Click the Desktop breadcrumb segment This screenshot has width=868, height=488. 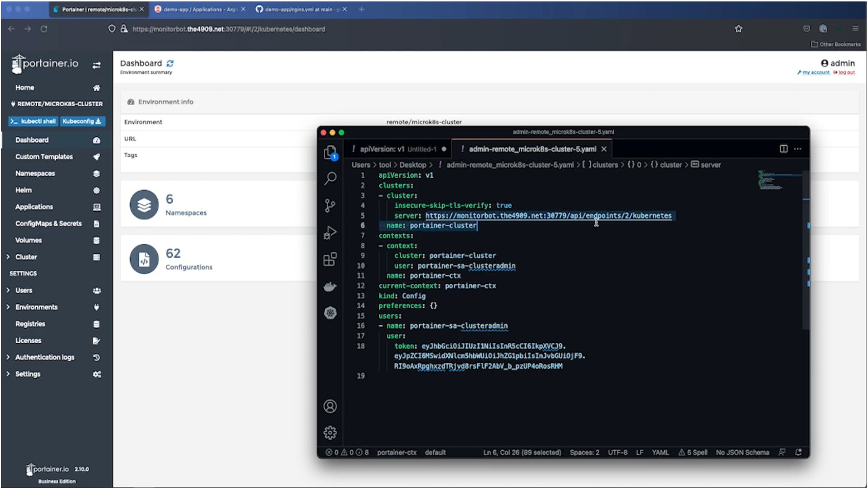tap(413, 165)
